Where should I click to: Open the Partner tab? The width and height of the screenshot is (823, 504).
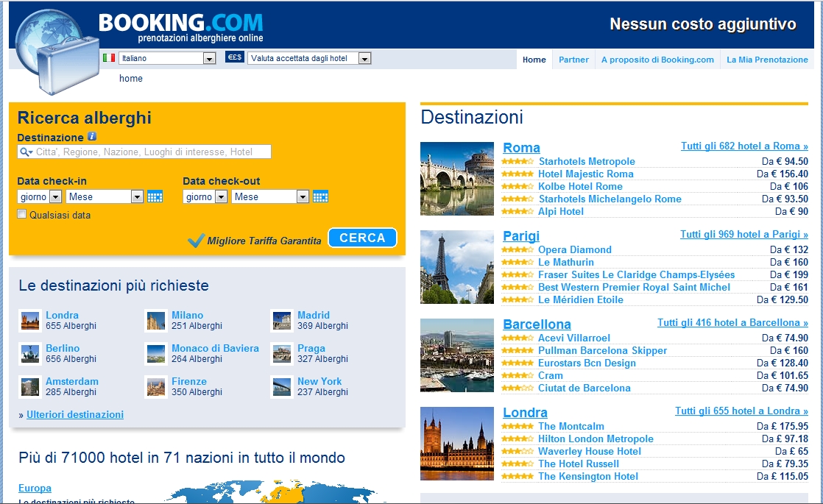[x=573, y=60]
